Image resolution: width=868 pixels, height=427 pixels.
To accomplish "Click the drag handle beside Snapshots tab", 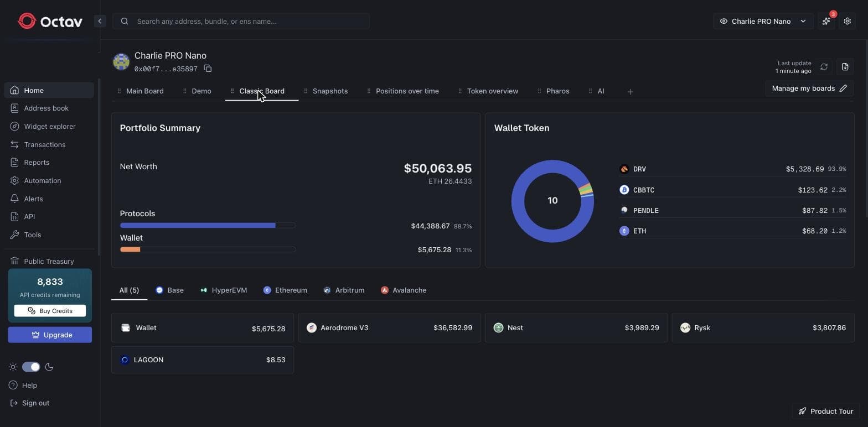I will pyautogui.click(x=306, y=91).
